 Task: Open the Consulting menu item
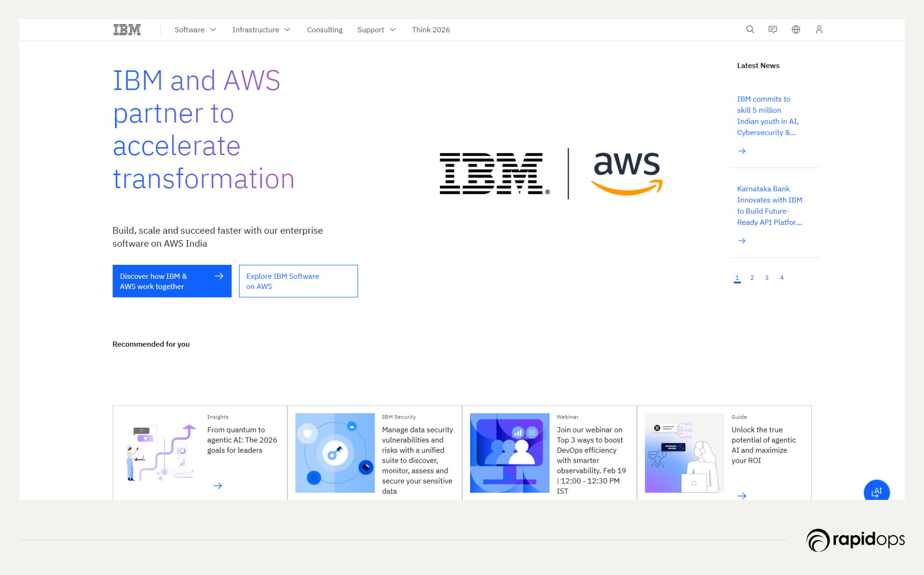tap(325, 30)
